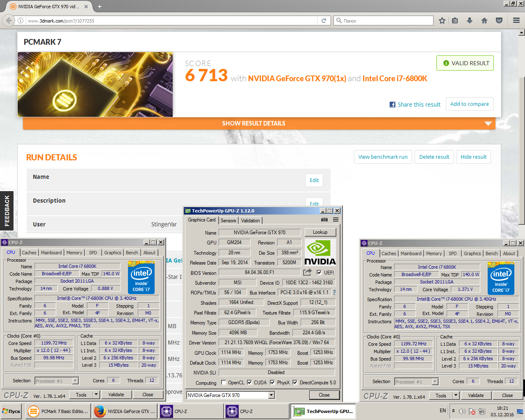525x420 pixels.
Task: Open network icon in system tray
Action: pyautogui.click(x=482, y=411)
